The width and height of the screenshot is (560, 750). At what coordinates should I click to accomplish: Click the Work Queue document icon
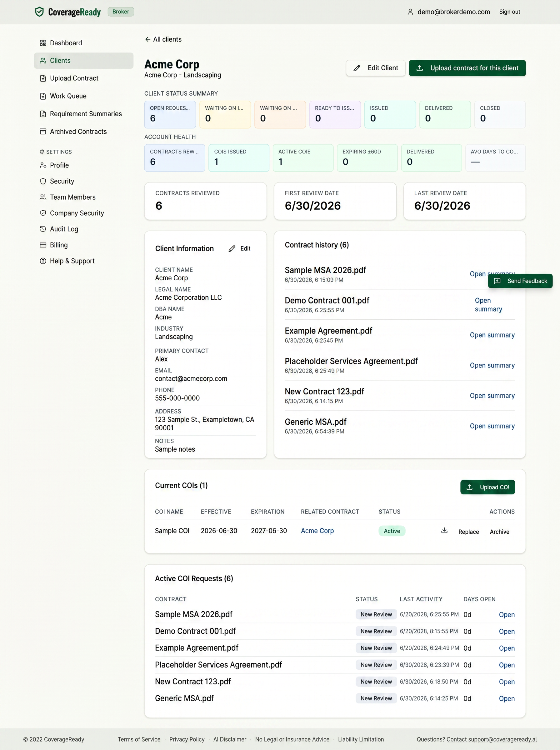tap(43, 96)
